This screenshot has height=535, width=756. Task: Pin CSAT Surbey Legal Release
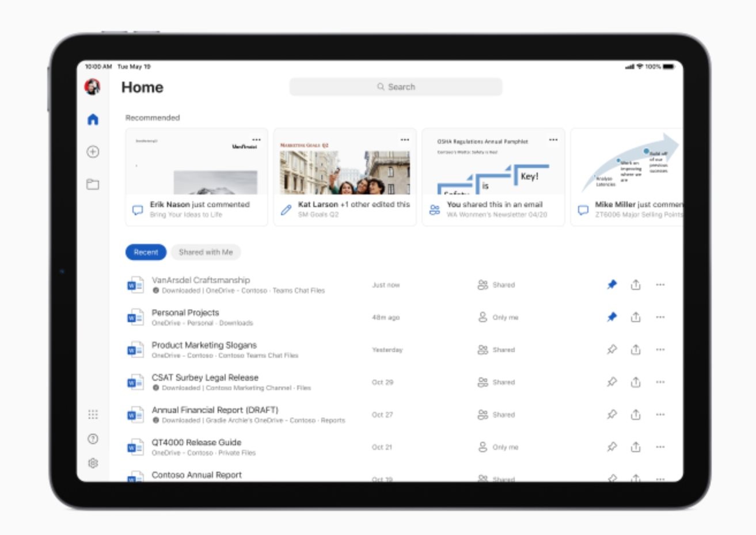pyautogui.click(x=612, y=382)
